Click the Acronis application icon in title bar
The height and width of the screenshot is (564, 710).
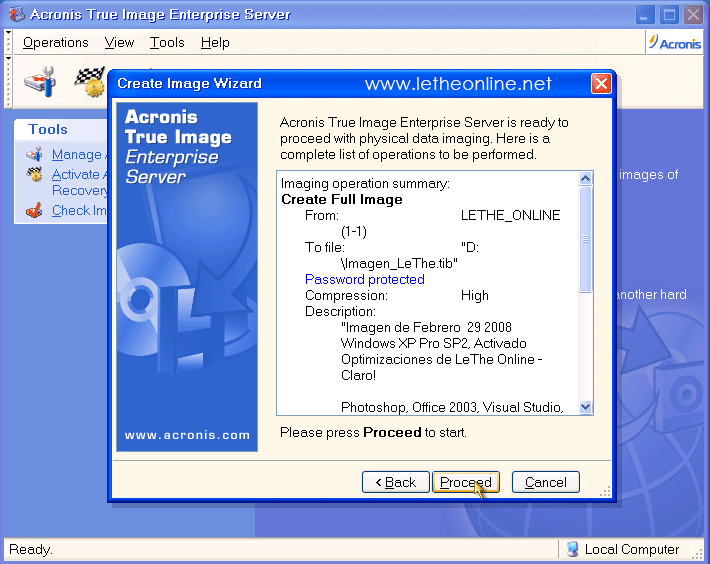(17, 14)
